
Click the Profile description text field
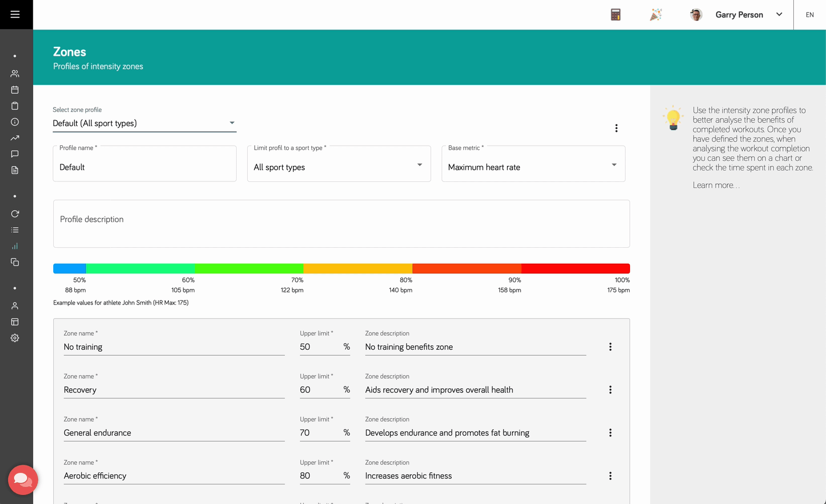tap(341, 224)
